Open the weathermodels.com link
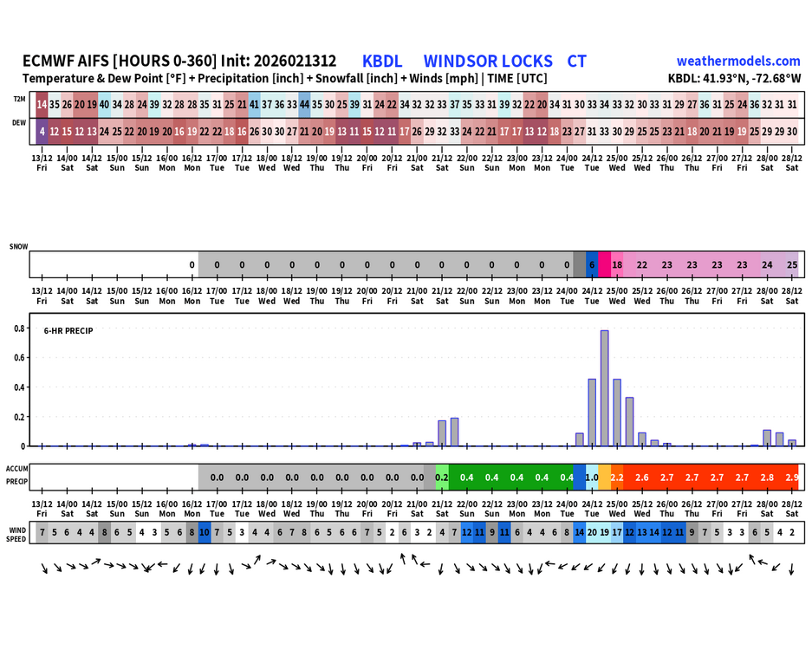Image resolution: width=812 pixels, height=650 pixels. (738, 61)
